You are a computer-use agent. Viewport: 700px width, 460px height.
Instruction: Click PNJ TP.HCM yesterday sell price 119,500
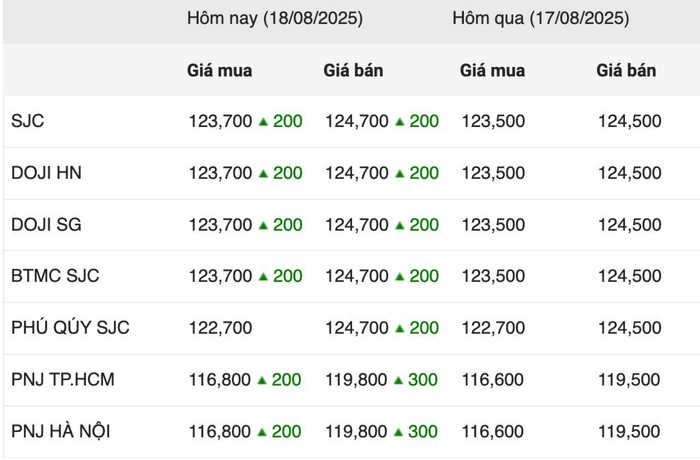pos(629,380)
